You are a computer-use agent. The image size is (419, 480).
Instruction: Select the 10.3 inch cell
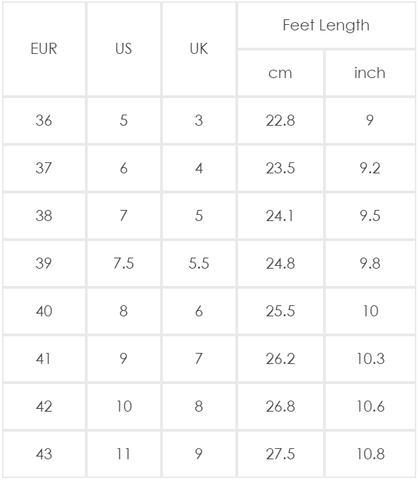[x=370, y=359]
